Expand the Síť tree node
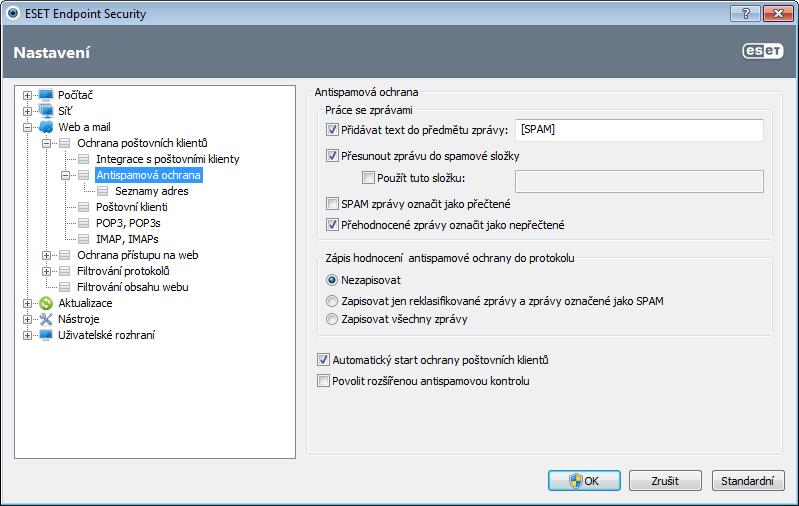This screenshot has width=799, height=506. pyautogui.click(x=28, y=111)
